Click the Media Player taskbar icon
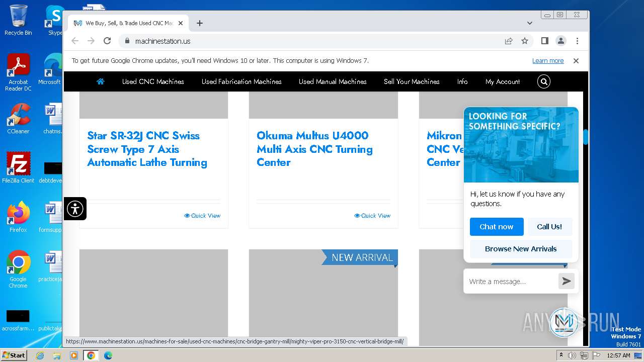644x362 pixels. 74,355
